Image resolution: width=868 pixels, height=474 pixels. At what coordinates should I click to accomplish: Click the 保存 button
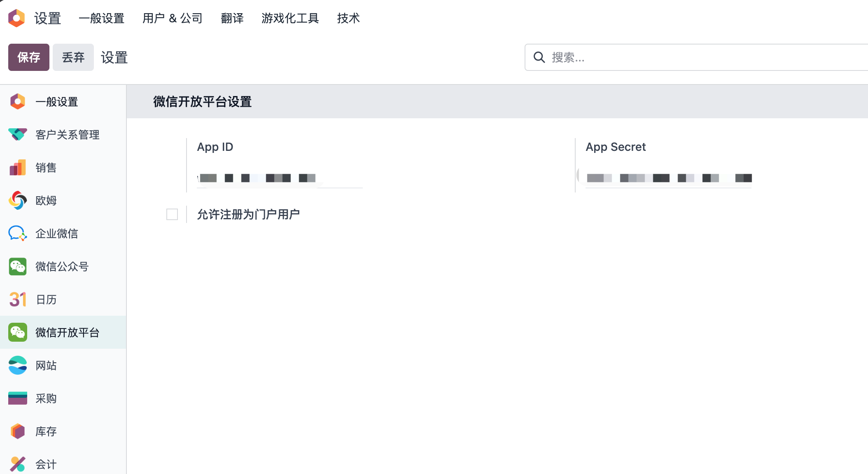29,57
